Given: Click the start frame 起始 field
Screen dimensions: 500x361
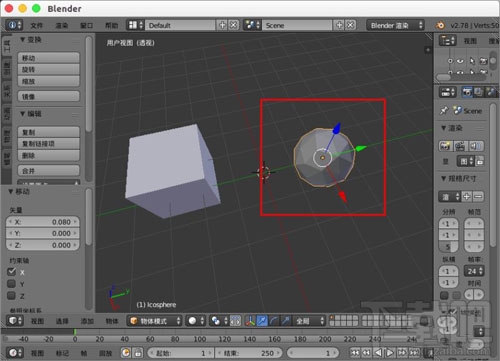Looking at the screenshot, I should pos(181,353).
